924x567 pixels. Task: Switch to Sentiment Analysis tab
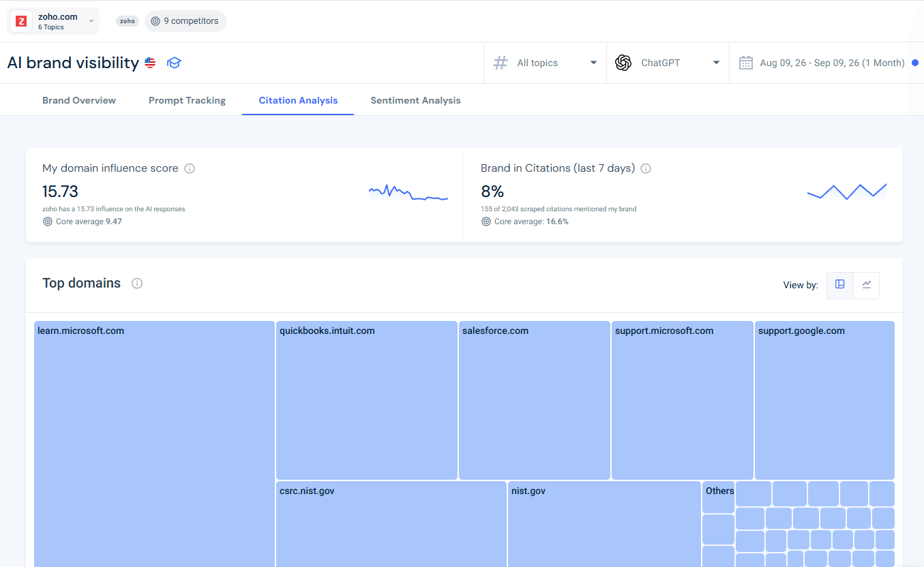point(415,100)
